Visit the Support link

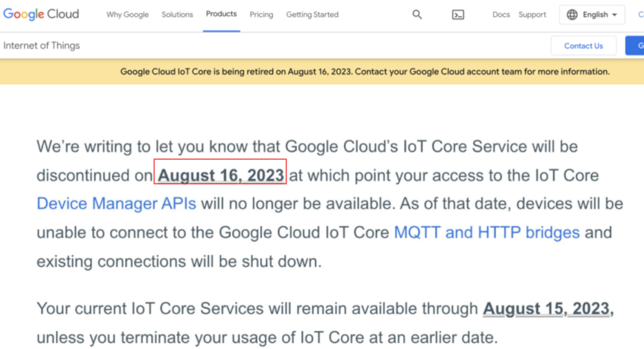click(x=532, y=15)
